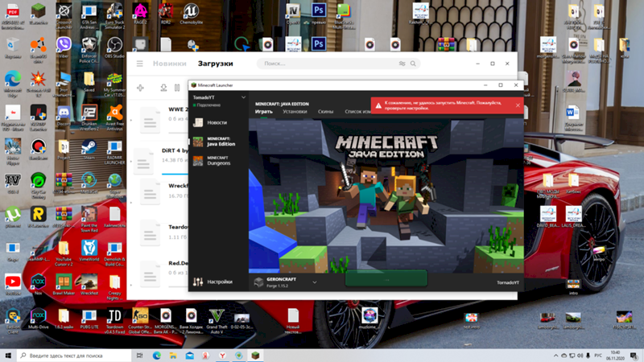Expand the Red.De download row arrow
This screenshot has height=362, width=644.
click(131, 285)
